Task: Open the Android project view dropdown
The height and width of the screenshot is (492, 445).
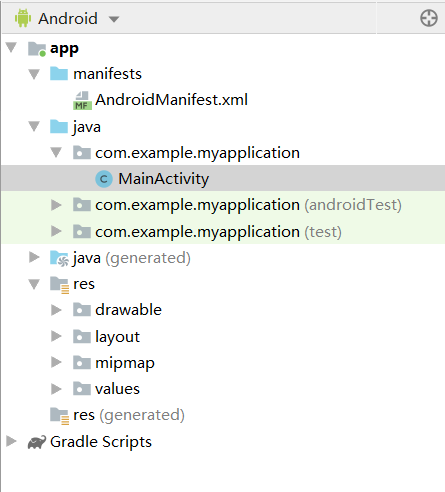Action: tap(114, 19)
